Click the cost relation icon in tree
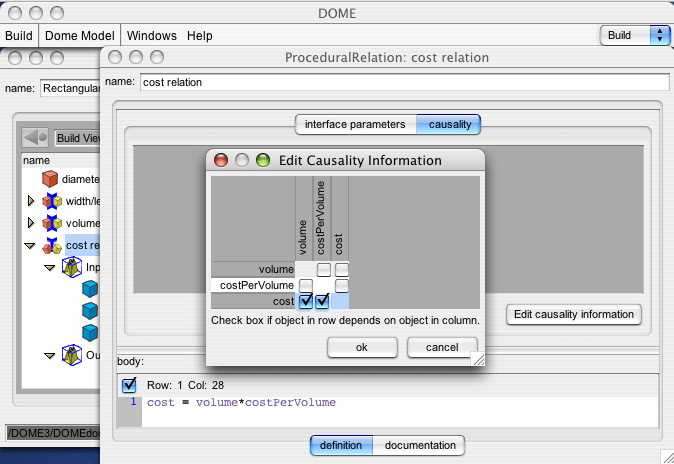 point(52,245)
